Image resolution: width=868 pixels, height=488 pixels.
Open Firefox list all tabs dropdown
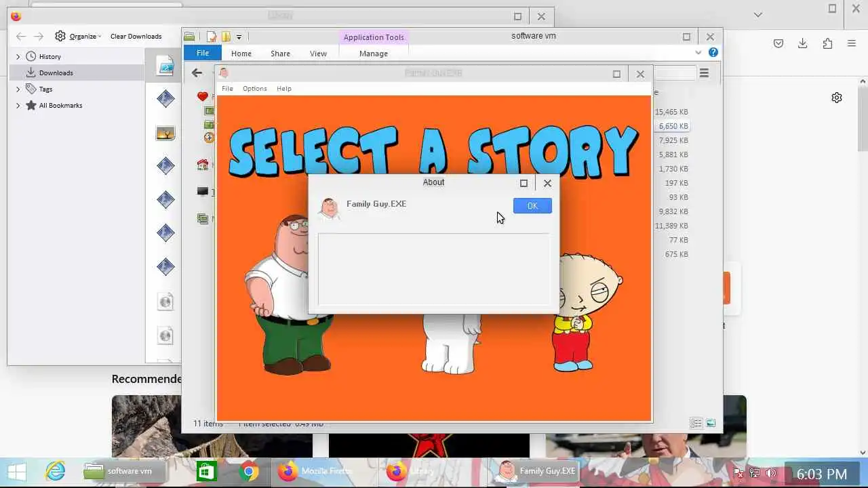(x=758, y=15)
